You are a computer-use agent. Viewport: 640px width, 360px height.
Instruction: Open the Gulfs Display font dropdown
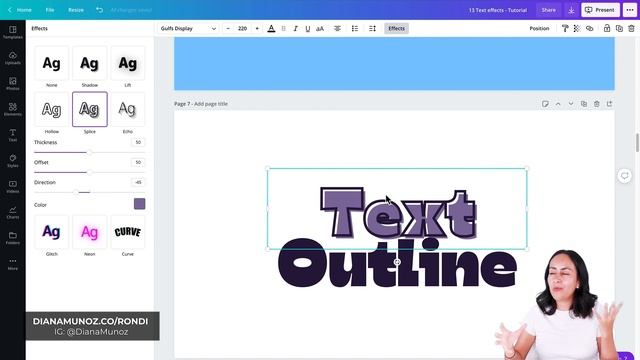188,29
